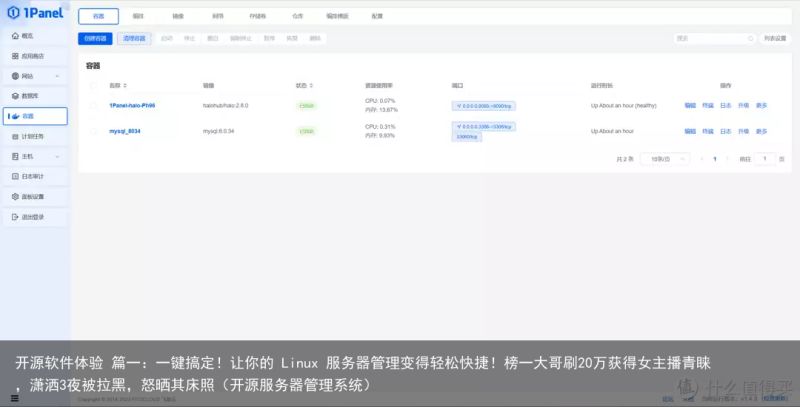Click the 33060/tcp port tag

[467, 137]
